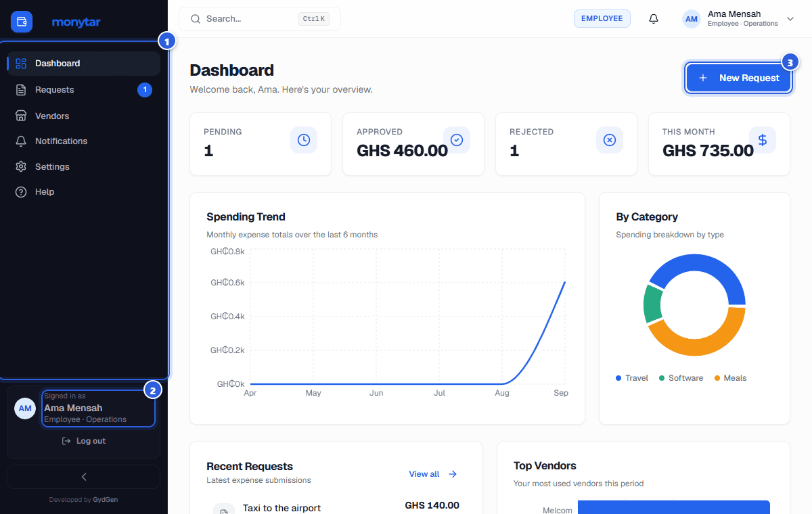Click the AM avatar in the top bar

(692, 19)
